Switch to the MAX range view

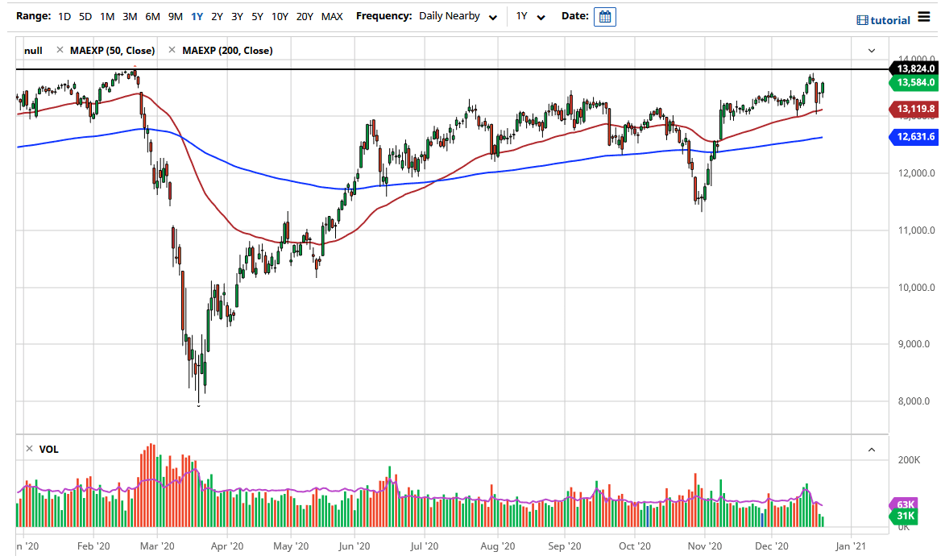pyautogui.click(x=331, y=16)
